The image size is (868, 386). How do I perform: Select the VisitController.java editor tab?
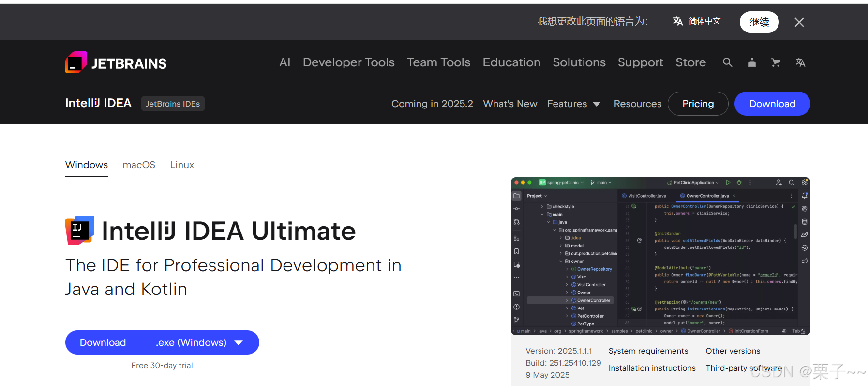[644, 196]
